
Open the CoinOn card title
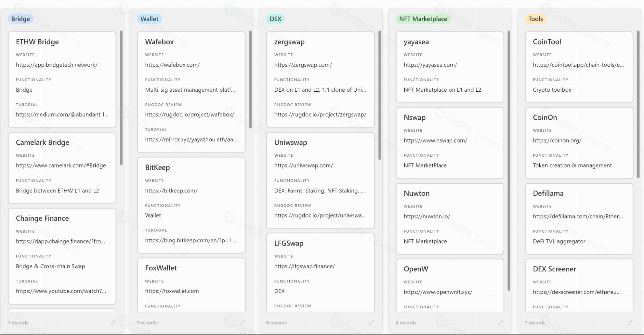pos(545,117)
